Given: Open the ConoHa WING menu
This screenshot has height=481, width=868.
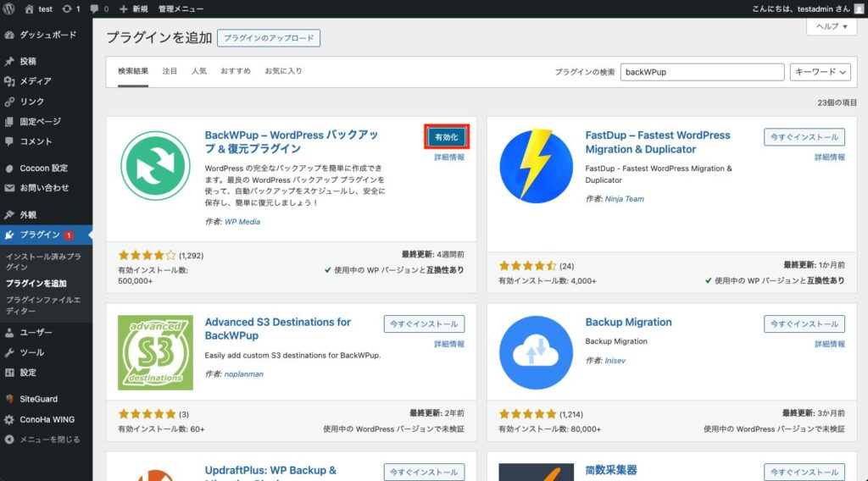Looking at the screenshot, I should click(x=47, y=420).
